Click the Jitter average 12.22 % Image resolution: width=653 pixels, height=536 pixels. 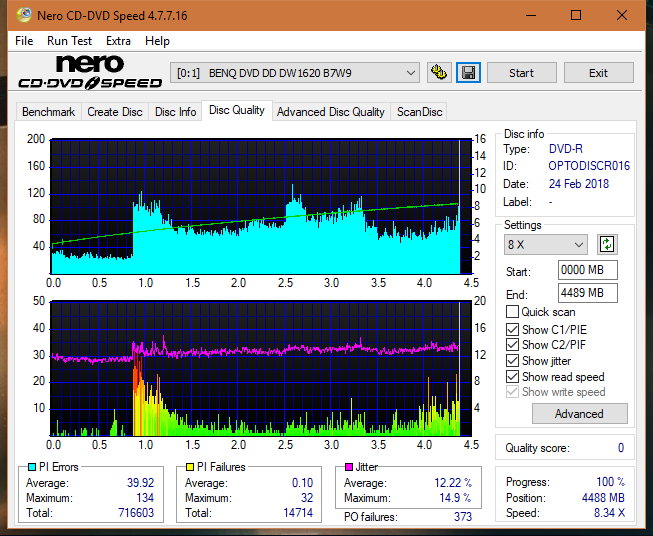[x=453, y=483]
